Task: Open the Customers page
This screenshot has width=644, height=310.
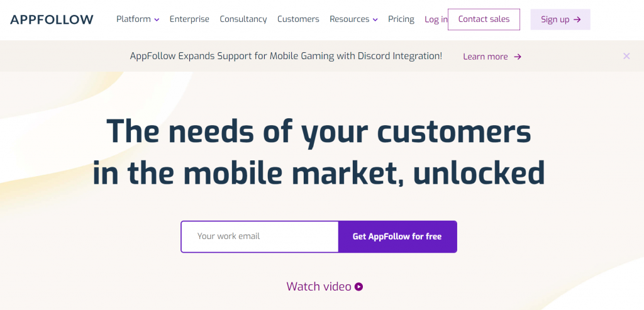Action: point(298,19)
